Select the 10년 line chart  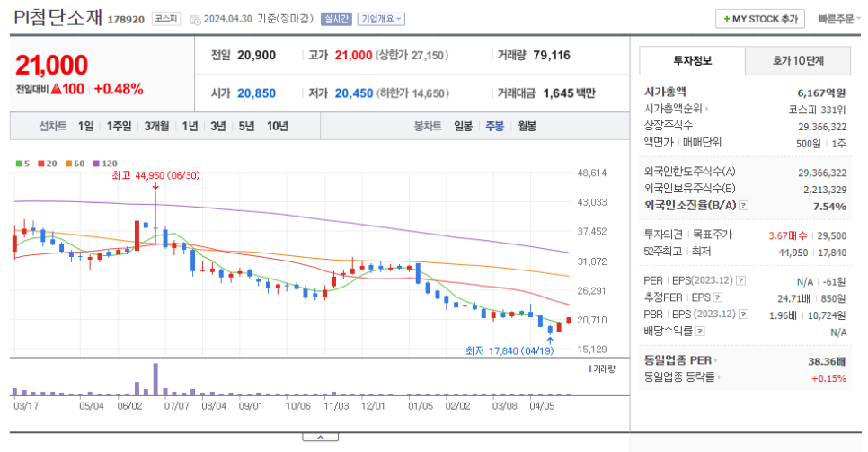(278, 127)
